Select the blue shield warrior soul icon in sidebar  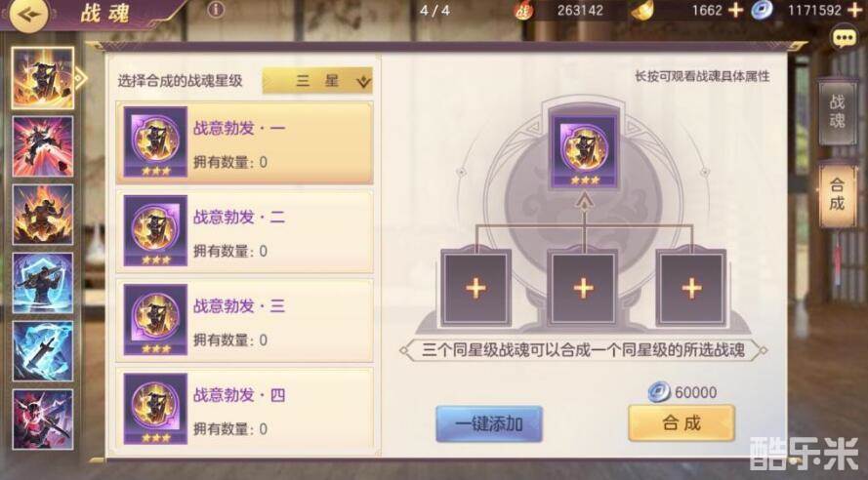pyautogui.click(x=43, y=283)
